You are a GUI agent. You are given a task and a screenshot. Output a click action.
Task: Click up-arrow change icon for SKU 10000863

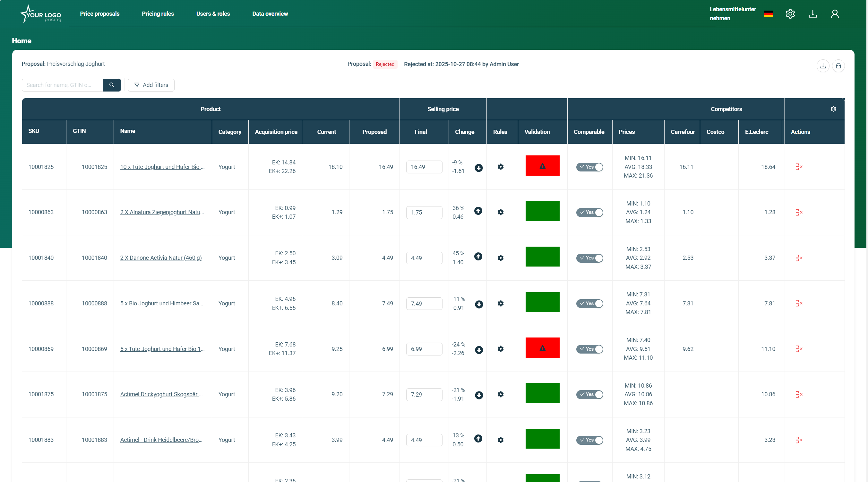pos(478,211)
